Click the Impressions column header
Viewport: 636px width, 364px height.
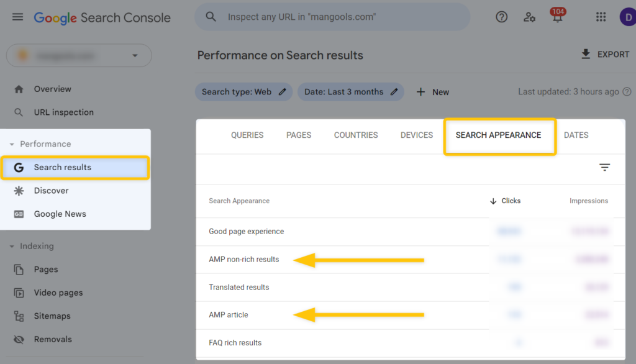[x=589, y=201]
